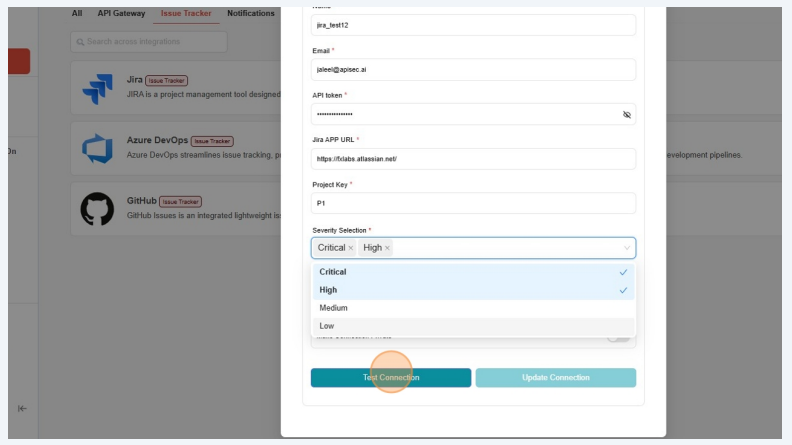Toggle the switch above Test Connection
792x445 pixels.
620,338
